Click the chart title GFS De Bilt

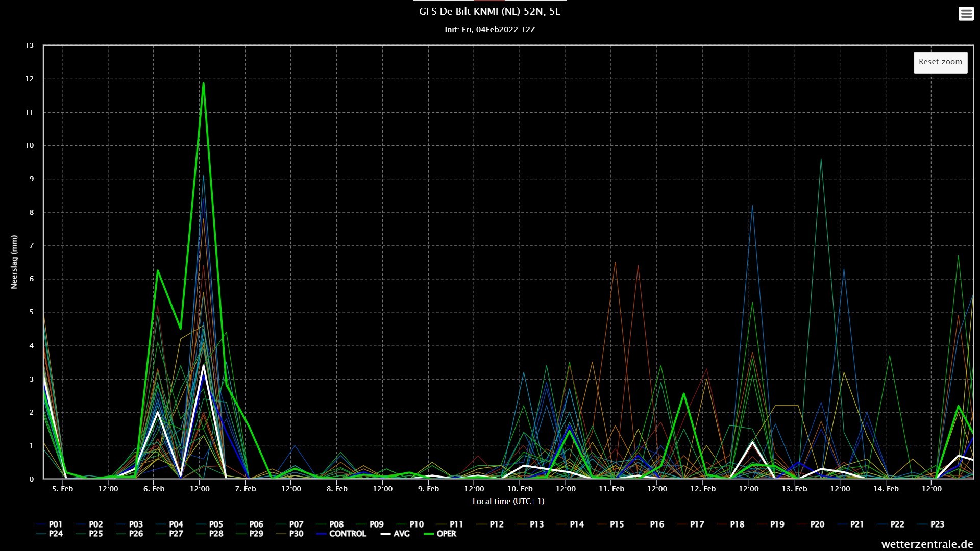(489, 12)
